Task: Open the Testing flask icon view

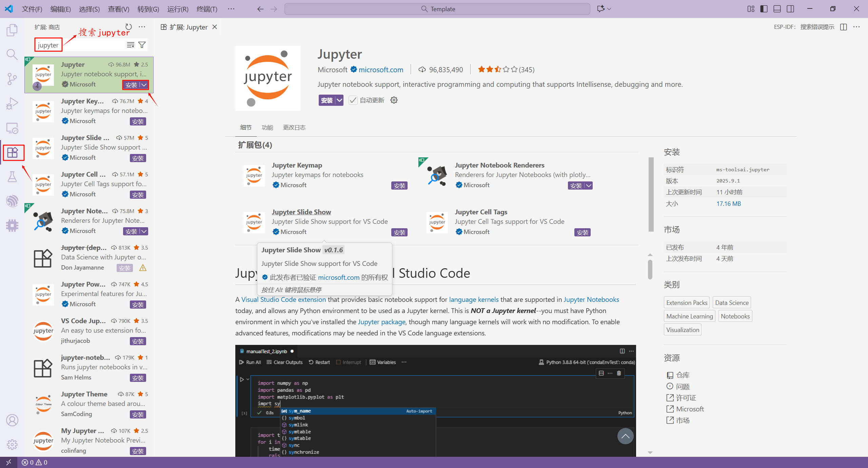Action: click(12, 177)
